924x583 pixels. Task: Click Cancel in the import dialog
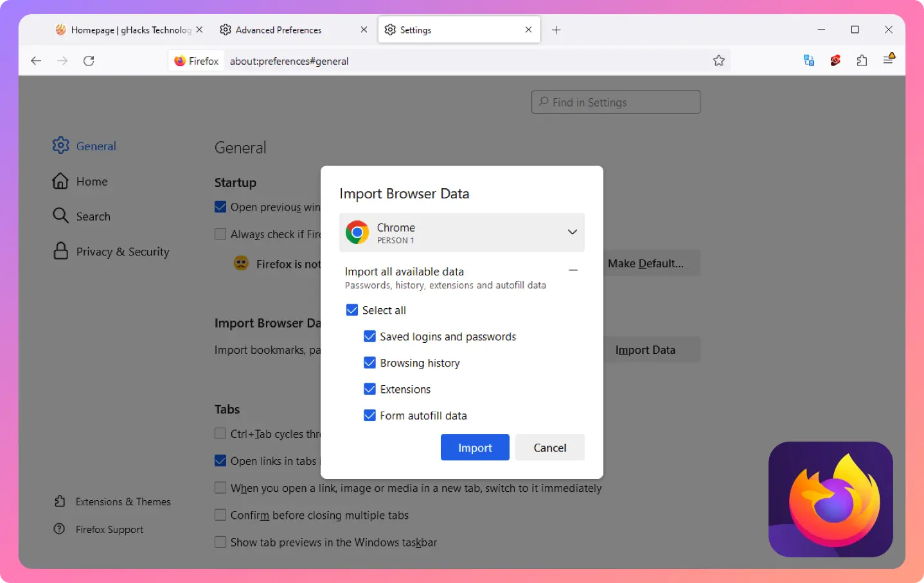tap(550, 448)
